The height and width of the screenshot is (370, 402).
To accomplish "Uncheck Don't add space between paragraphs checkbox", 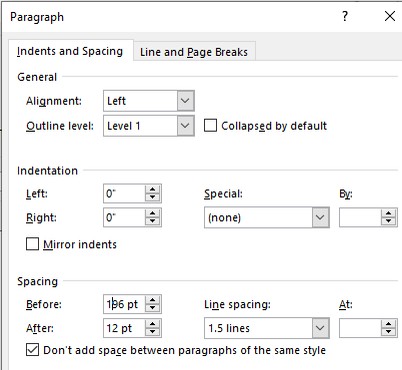I will (x=32, y=350).
